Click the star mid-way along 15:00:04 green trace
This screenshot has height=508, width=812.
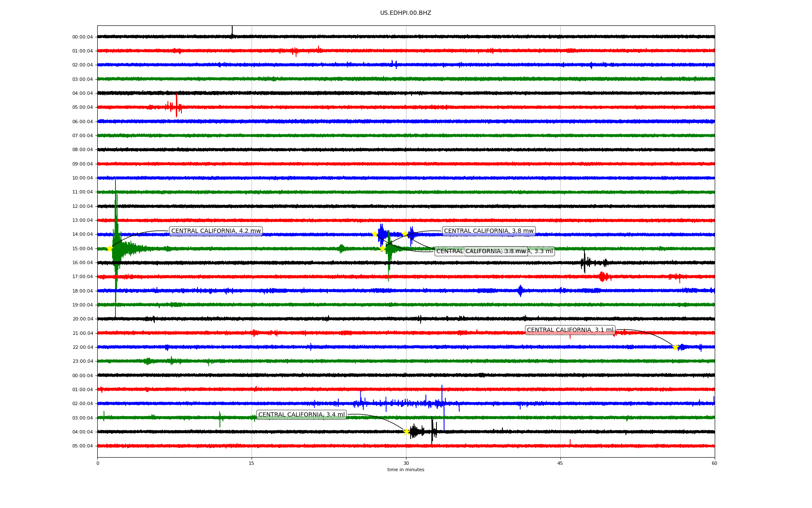click(x=382, y=248)
